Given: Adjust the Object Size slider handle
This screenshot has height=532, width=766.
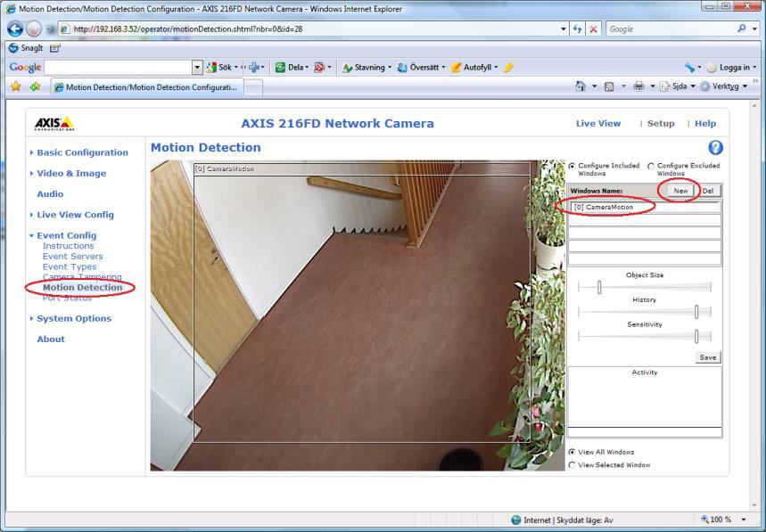Looking at the screenshot, I should pos(599,287).
